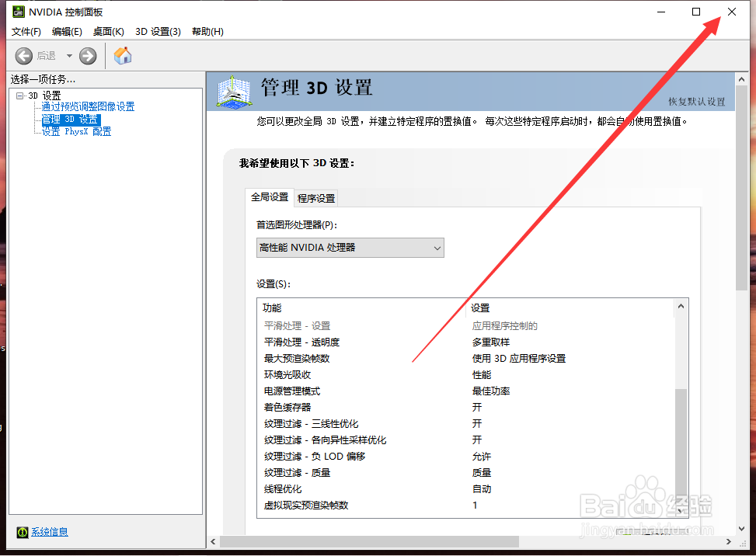Click the 功能 column header

[x=362, y=308]
